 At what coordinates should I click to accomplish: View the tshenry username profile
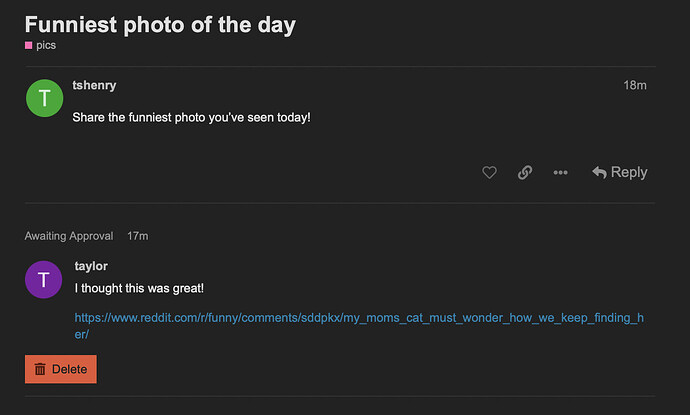(x=94, y=86)
